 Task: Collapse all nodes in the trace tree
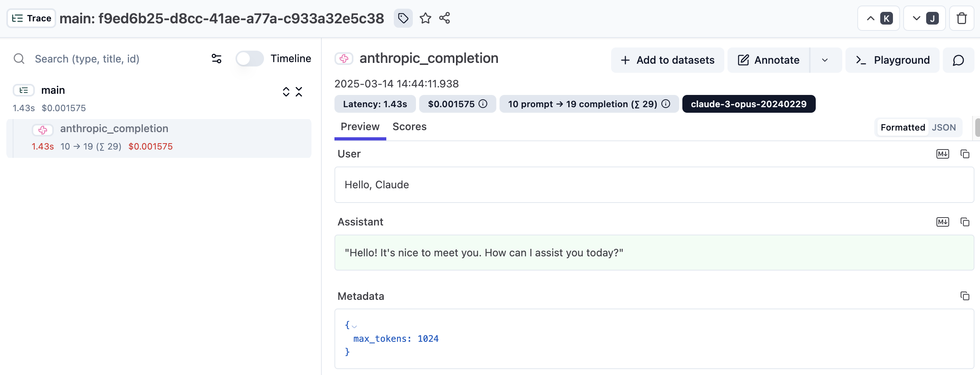coord(299,92)
